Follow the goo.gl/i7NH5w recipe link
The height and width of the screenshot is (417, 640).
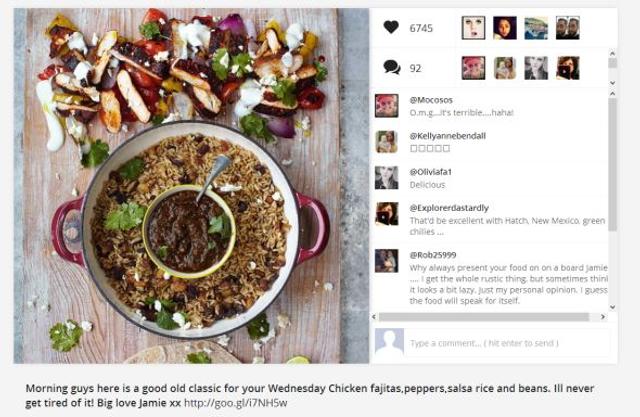click(x=236, y=403)
